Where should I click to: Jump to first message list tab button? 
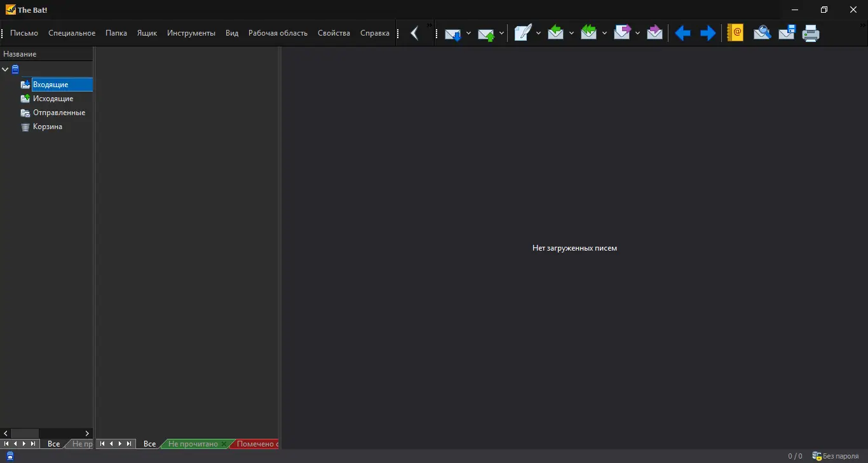coord(102,444)
